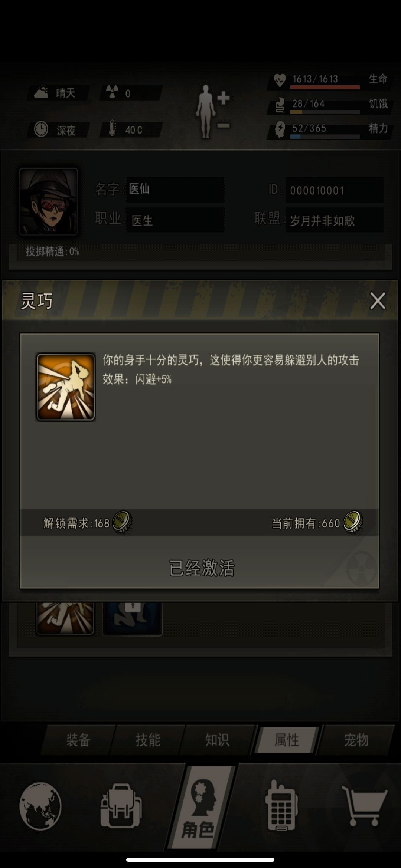Switch to the 装备 tab

[78, 740]
